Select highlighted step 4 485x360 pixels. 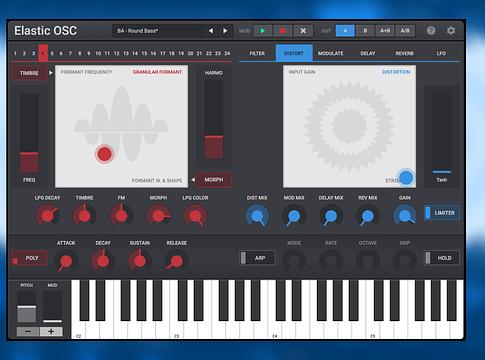[43, 53]
